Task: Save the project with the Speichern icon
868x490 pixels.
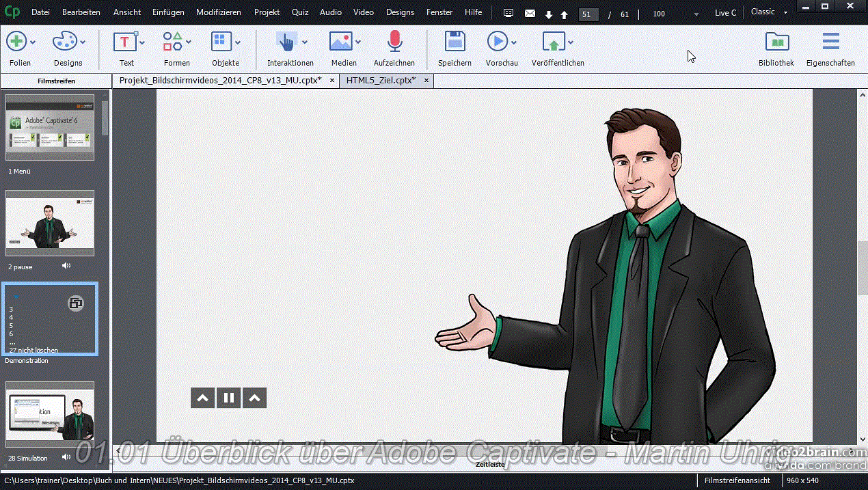Action: 455,42
